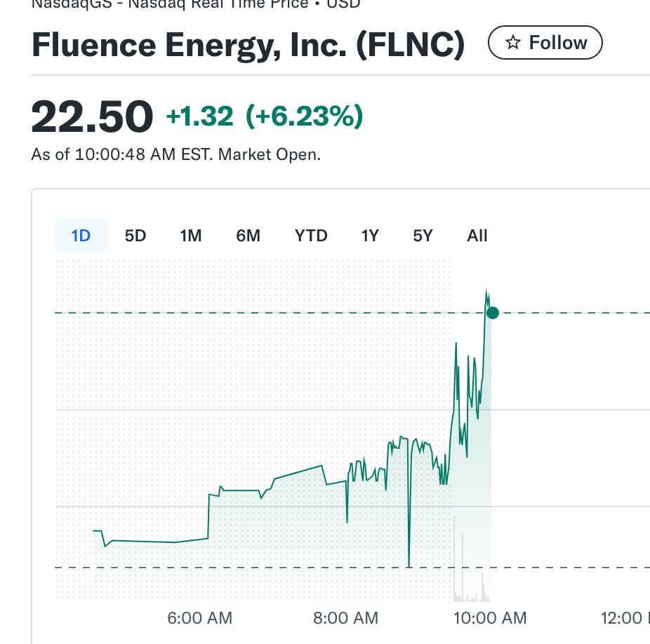Click the (+6.23%) percent change

pyautogui.click(x=304, y=116)
